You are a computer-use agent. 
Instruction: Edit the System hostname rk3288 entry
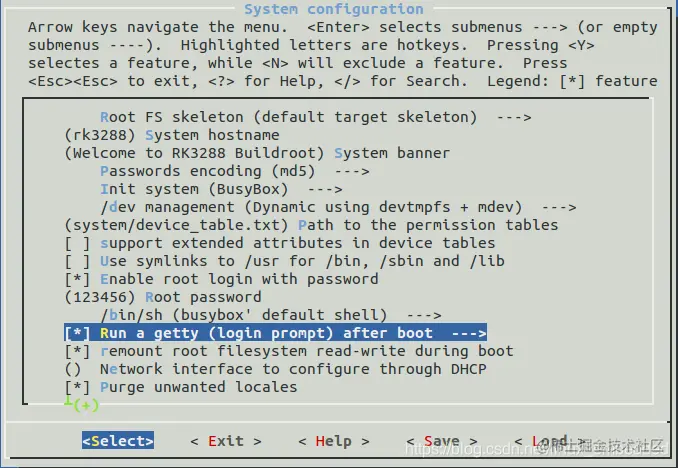[x=172, y=135]
